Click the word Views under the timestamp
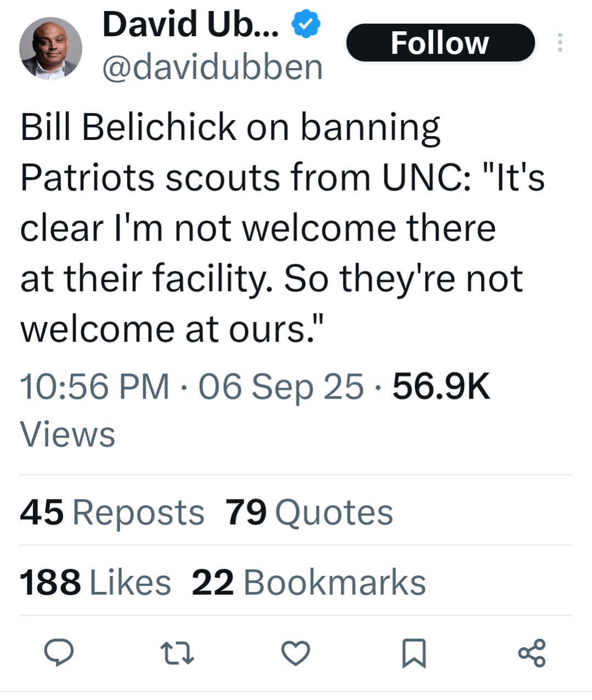This screenshot has height=700, width=592. [x=67, y=434]
